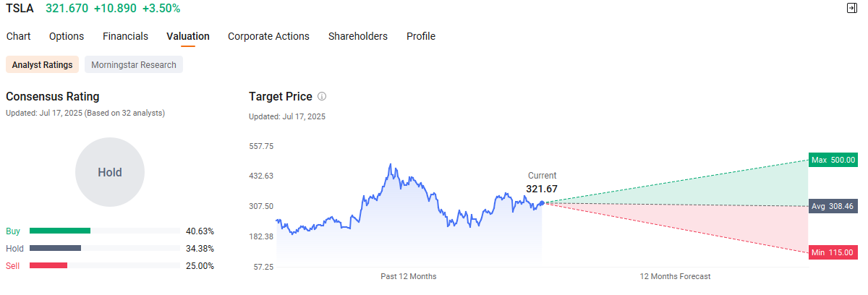The height and width of the screenshot is (295, 868).
Task: Switch to Morningstar Research view
Action: (134, 64)
